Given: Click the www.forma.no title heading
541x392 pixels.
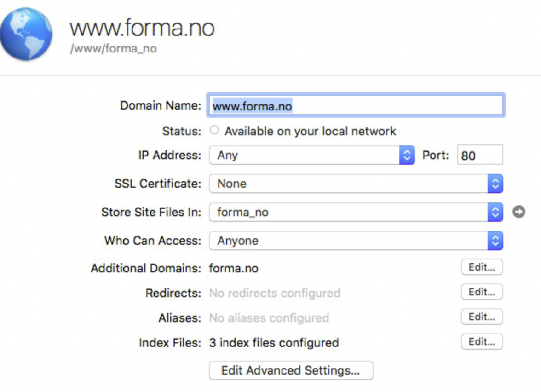Looking at the screenshot, I should pos(142,28).
